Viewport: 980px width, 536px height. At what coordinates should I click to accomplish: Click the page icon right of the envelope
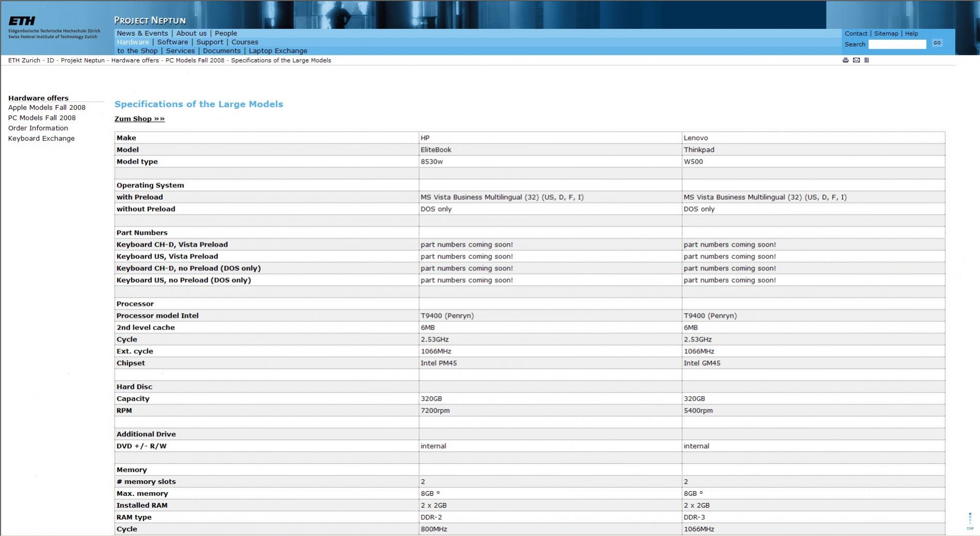point(866,60)
